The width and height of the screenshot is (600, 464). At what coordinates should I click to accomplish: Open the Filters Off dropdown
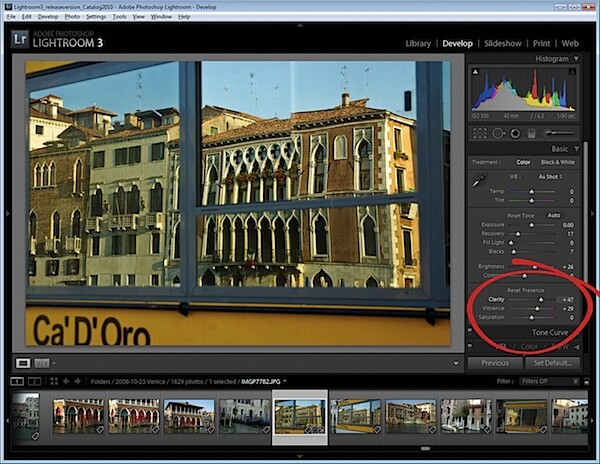click(549, 381)
